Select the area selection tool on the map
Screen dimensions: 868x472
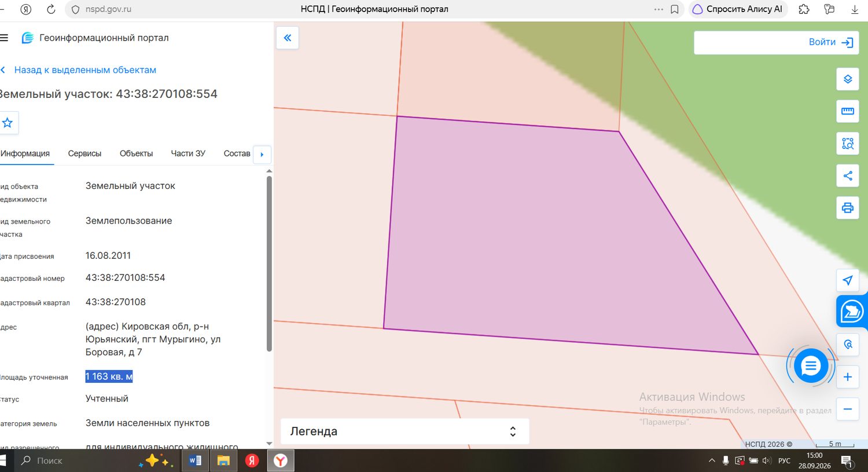pos(848,144)
